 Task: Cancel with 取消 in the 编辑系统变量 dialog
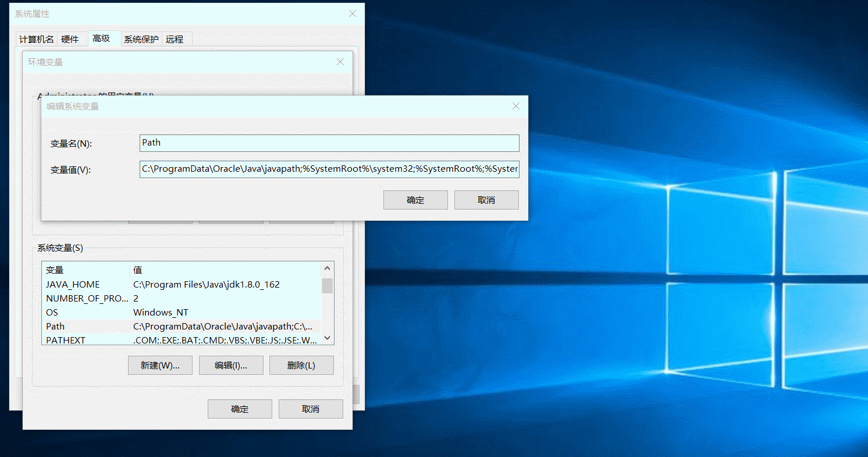(x=486, y=200)
